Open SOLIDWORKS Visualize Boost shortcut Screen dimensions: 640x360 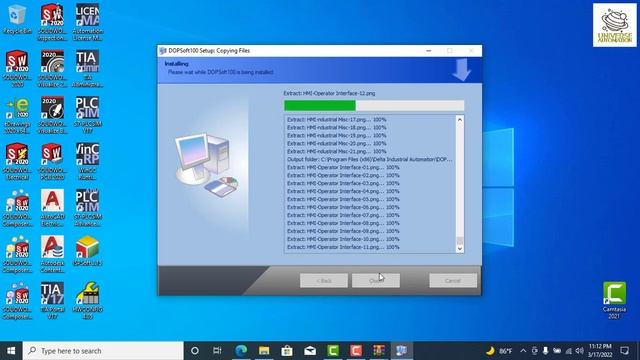coord(52,115)
